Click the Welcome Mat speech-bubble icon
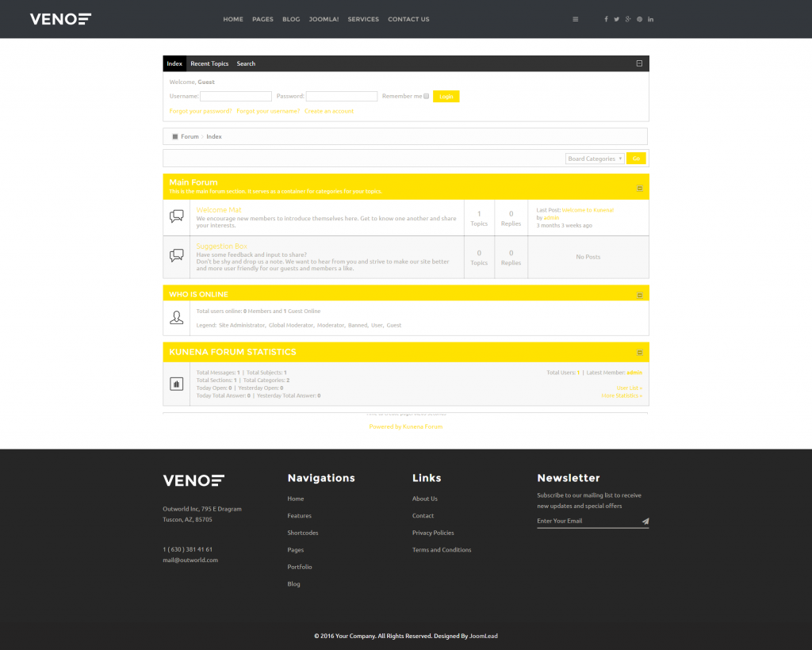 (176, 216)
